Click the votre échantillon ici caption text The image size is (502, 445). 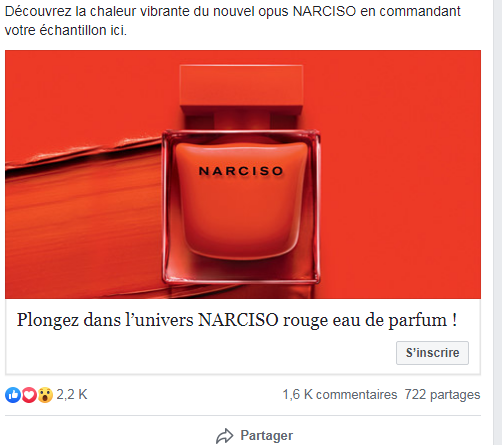pyautogui.click(x=66, y=30)
